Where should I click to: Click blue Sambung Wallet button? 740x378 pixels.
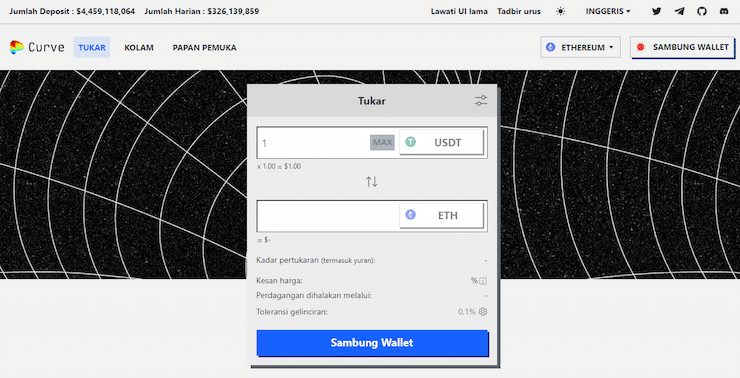[x=372, y=343]
